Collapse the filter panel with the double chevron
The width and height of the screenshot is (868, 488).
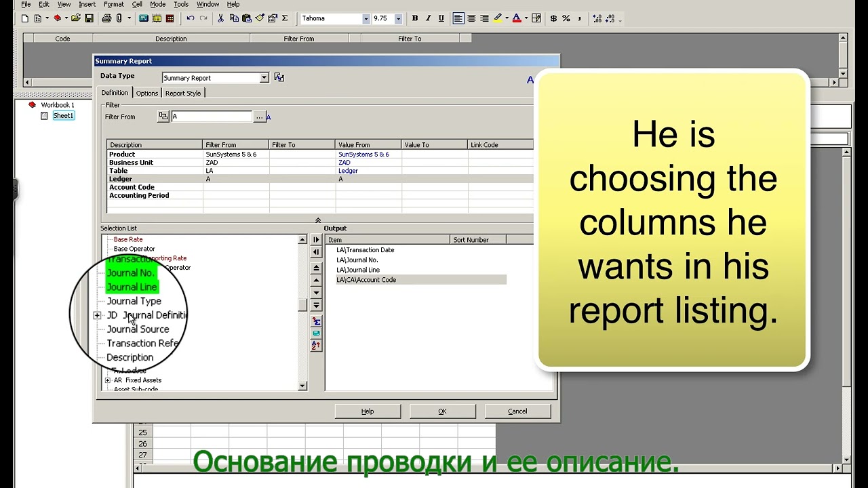318,220
